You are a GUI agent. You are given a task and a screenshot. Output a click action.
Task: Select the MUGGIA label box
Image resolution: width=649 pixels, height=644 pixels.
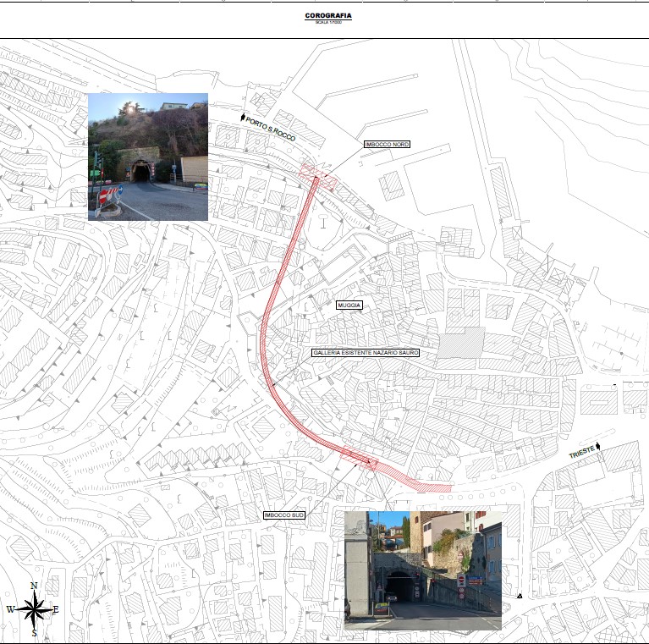point(349,305)
